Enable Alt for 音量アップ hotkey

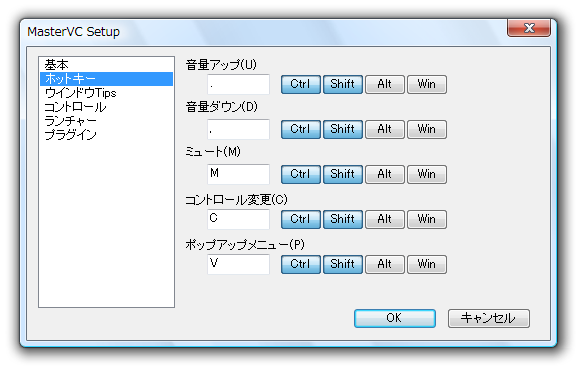pos(385,84)
